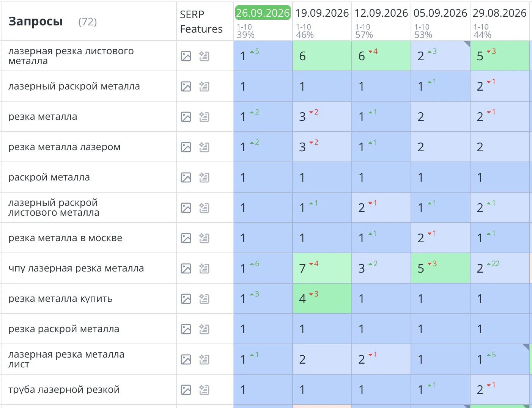Screen dimensions: 532x408
Task: Click snippet icon for 'резка раскрой металла'
Action: (x=204, y=329)
